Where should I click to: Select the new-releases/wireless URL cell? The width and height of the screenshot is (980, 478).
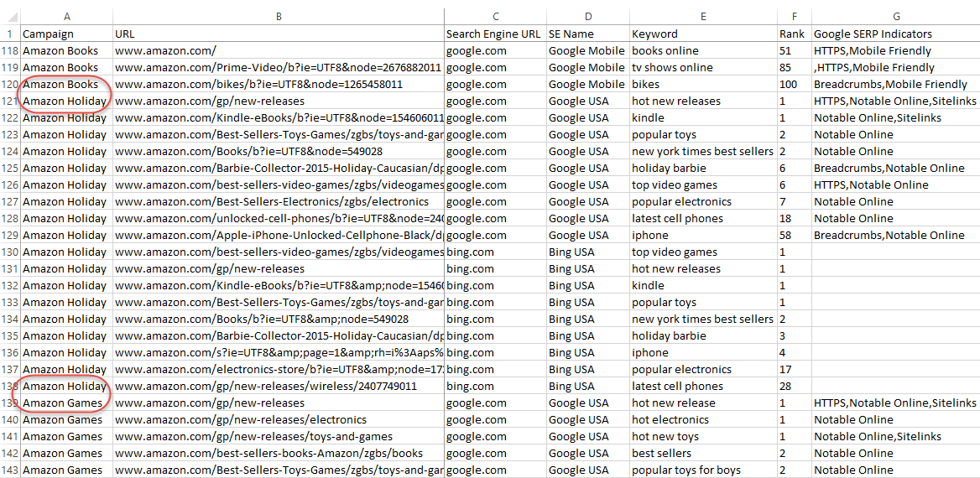click(278, 387)
